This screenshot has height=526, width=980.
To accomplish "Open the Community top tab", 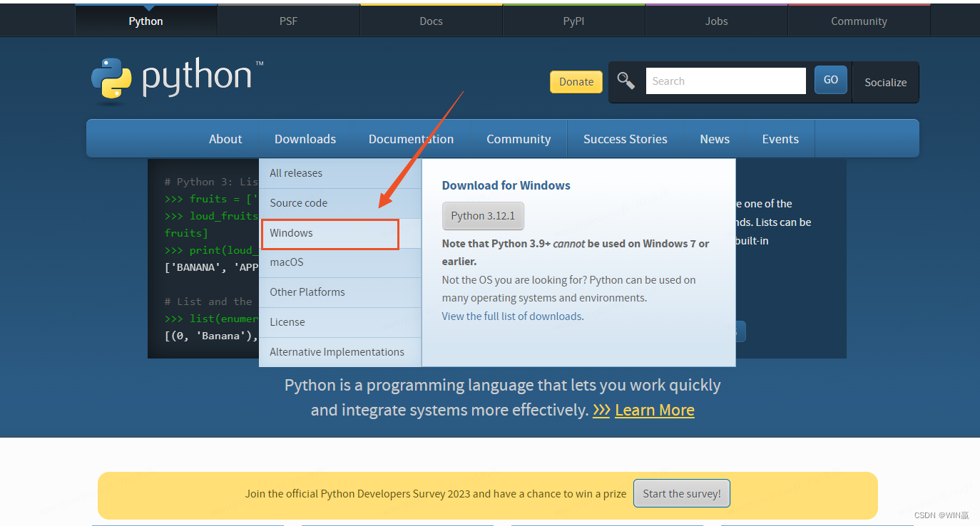I will click(x=859, y=21).
